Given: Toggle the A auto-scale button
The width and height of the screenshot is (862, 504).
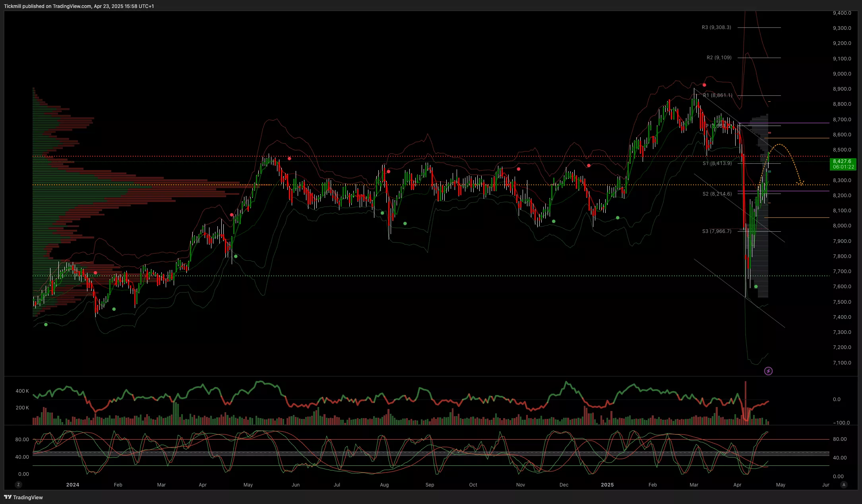Looking at the screenshot, I should click(x=844, y=485).
